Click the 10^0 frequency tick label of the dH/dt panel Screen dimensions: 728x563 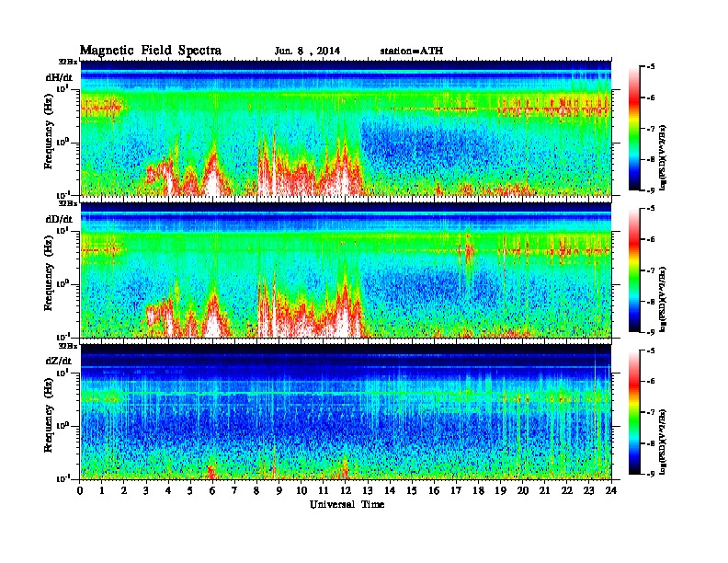click(x=63, y=142)
